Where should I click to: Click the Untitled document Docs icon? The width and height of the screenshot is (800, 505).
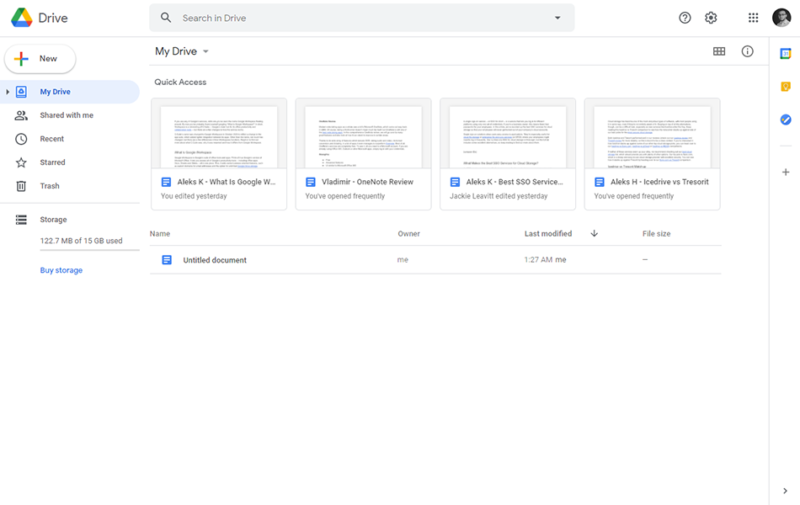pos(167,260)
